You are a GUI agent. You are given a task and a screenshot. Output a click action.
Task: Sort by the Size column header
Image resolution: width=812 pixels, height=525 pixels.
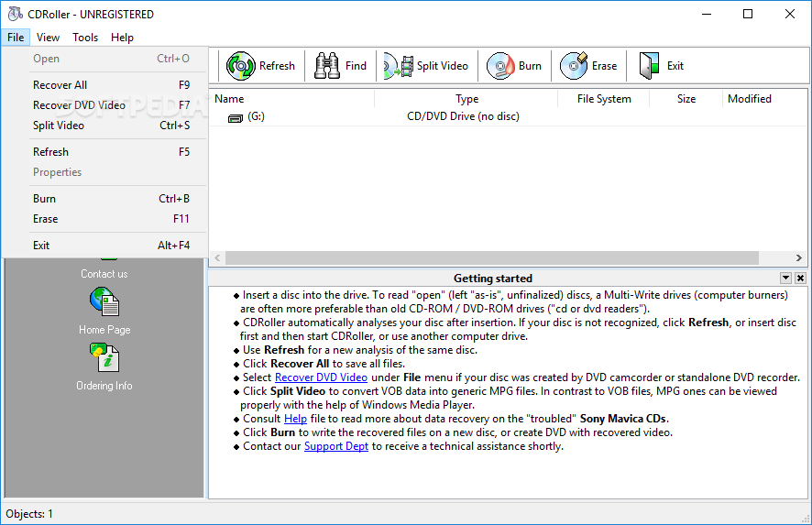[686, 98]
